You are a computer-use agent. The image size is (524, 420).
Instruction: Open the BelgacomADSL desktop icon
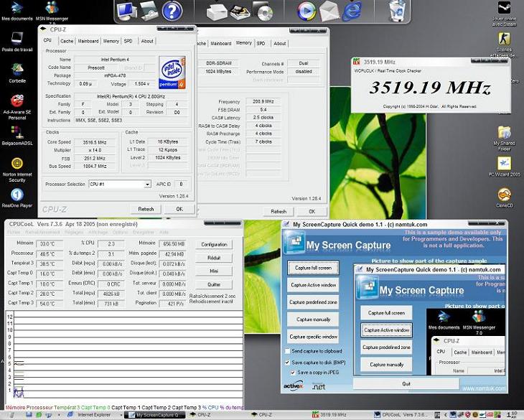(x=17, y=136)
